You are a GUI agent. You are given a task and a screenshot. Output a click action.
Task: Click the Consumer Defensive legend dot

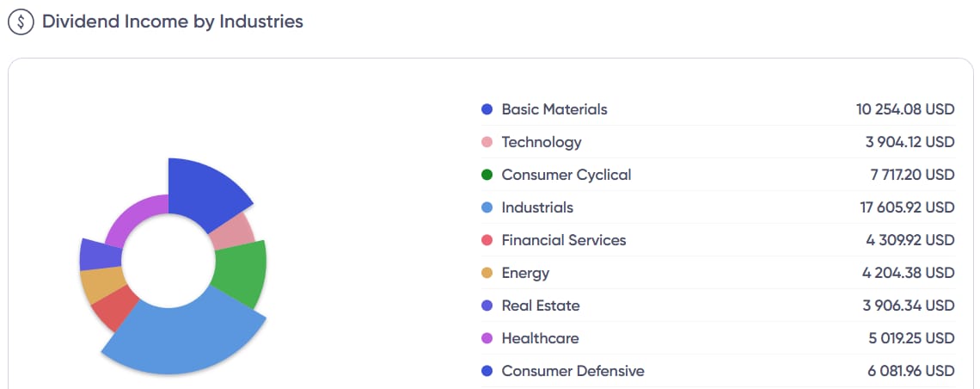487,371
